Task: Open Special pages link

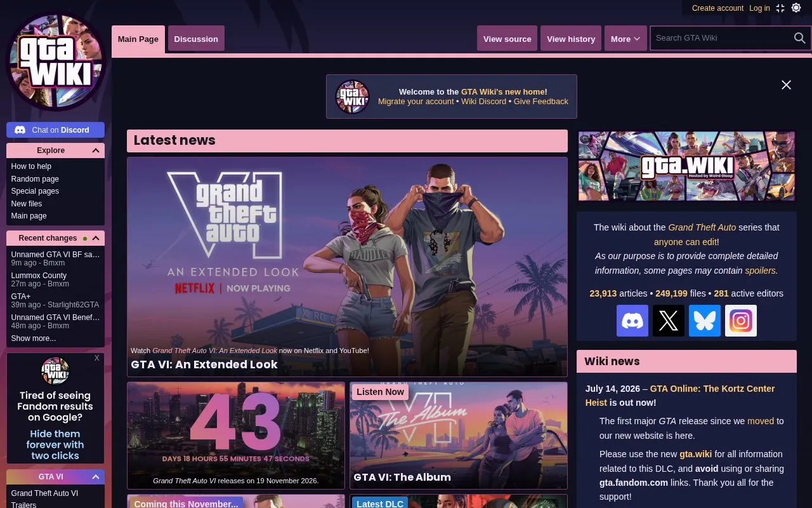Action: click(35, 191)
